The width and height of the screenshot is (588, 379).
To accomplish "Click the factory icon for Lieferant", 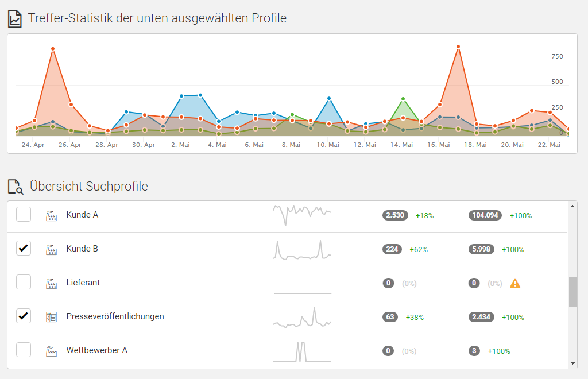I will 52,283.
